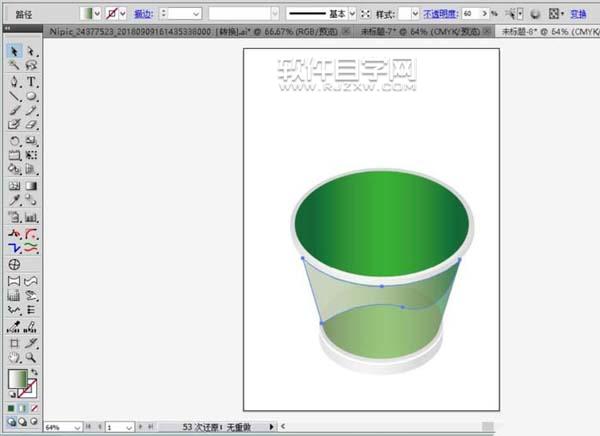The width and height of the screenshot is (600, 436).
Task: Click the recolor artwork wheel icon
Action: tap(535, 15)
